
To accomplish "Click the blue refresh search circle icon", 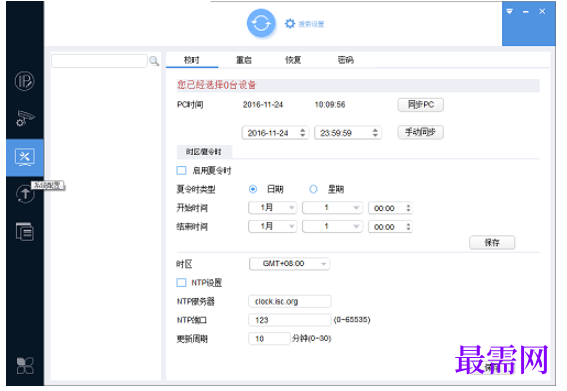I will click(x=261, y=24).
